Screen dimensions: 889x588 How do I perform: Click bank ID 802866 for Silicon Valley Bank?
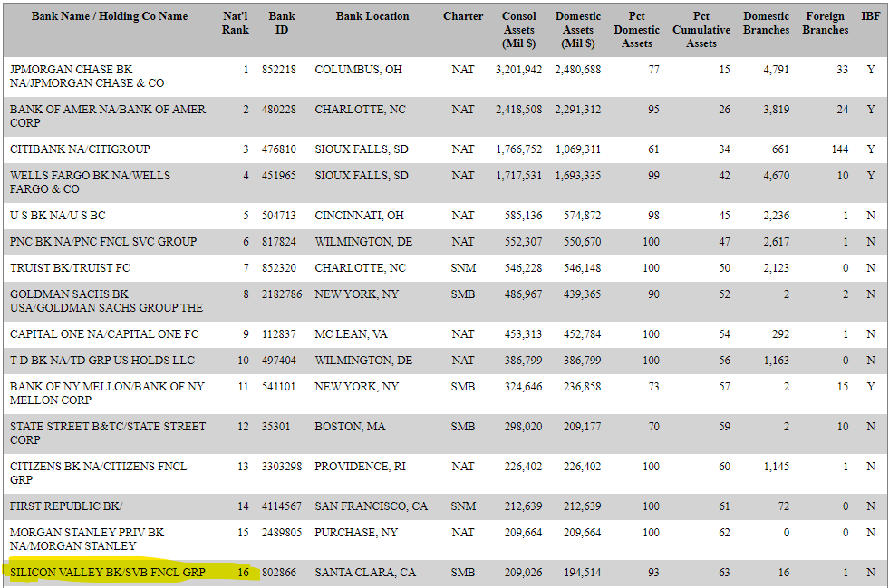(279, 573)
